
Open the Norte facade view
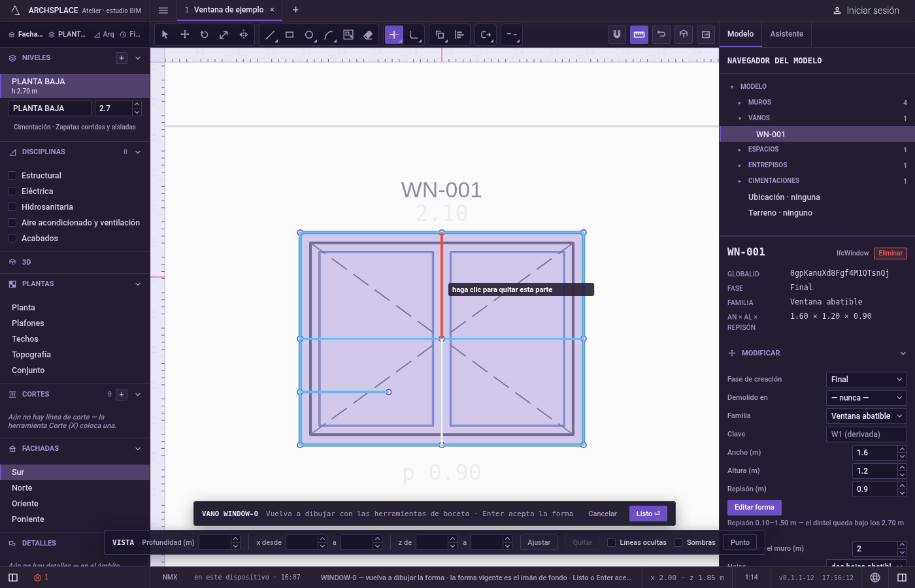tap(22, 488)
